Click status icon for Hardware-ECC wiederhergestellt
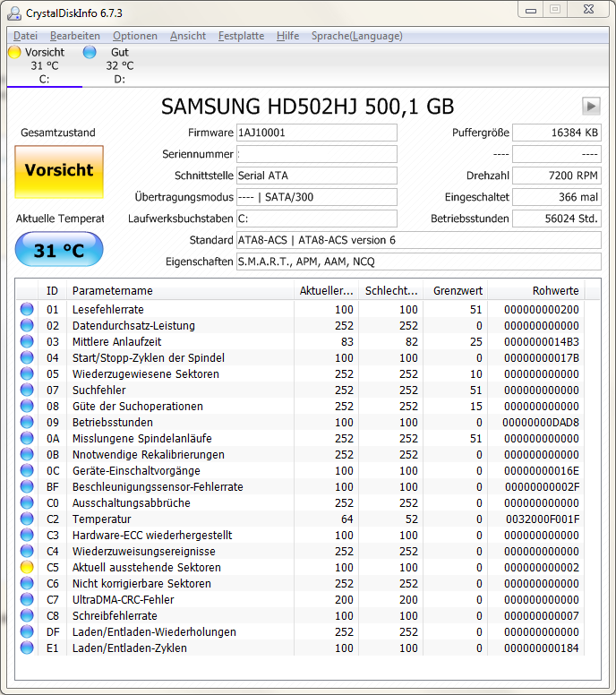 pos(27,535)
